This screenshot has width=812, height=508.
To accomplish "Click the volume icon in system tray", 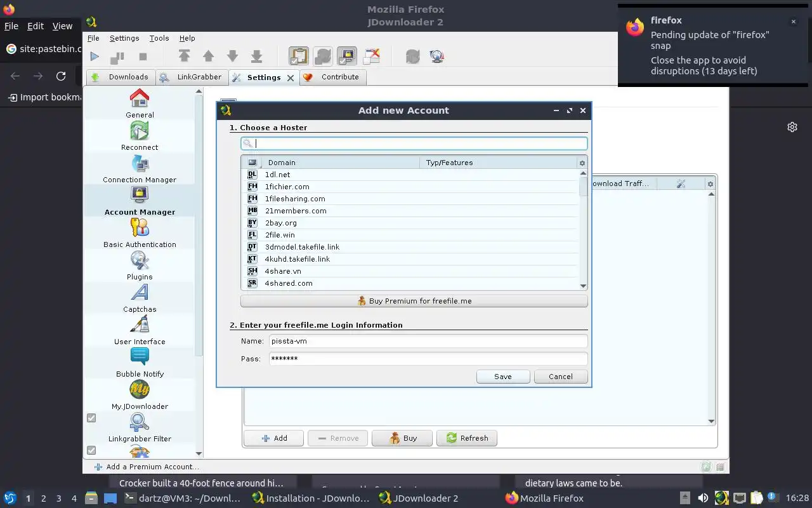I will pyautogui.click(x=703, y=498).
